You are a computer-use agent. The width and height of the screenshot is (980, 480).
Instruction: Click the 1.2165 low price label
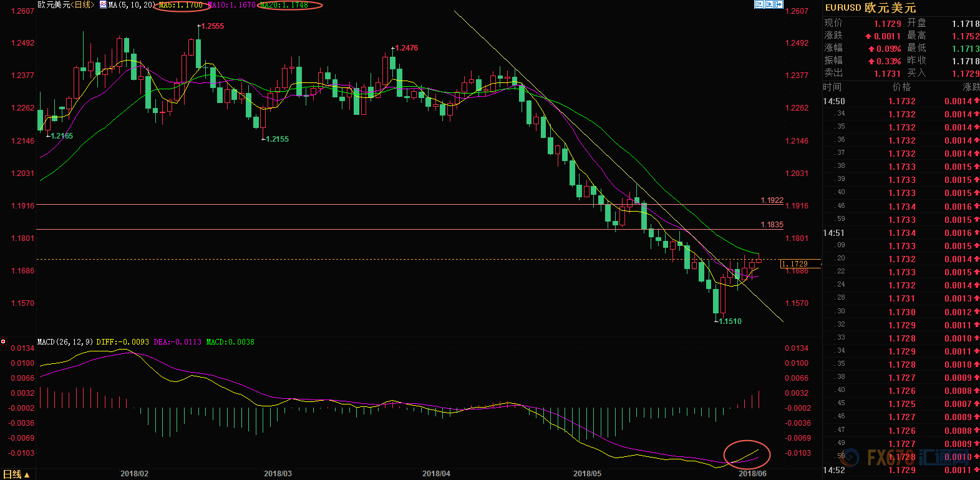pos(62,136)
